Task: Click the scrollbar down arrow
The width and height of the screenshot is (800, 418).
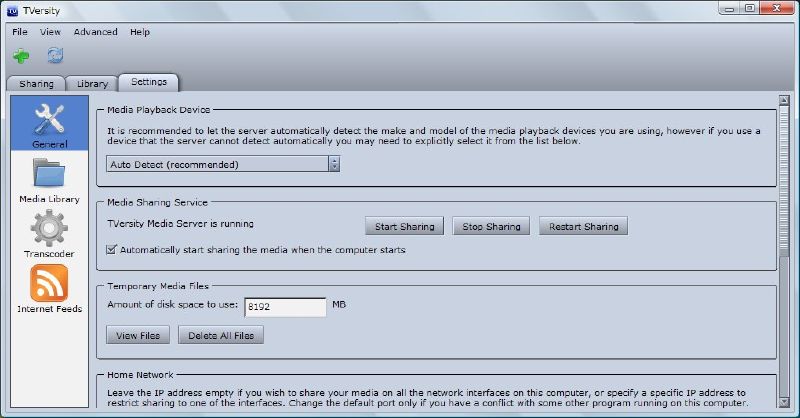Action: pyautogui.click(x=784, y=402)
